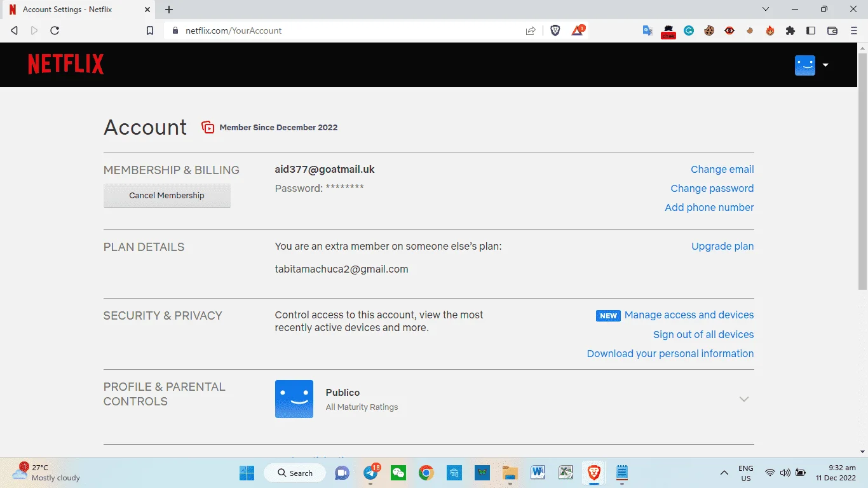The width and height of the screenshot is (868, 488).
Task: Click the Netflix logo in the header
Action: (66, 64)
